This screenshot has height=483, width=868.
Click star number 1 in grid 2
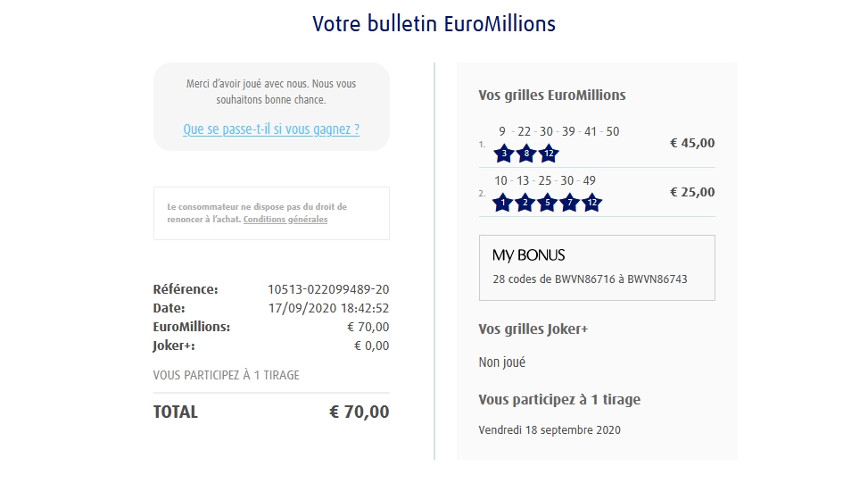[503, 203]
